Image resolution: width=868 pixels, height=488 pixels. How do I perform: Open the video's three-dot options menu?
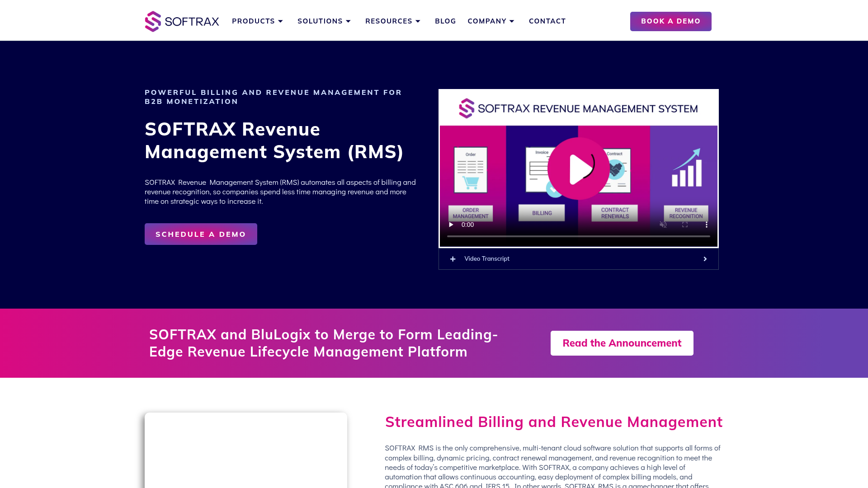(707, 225)
